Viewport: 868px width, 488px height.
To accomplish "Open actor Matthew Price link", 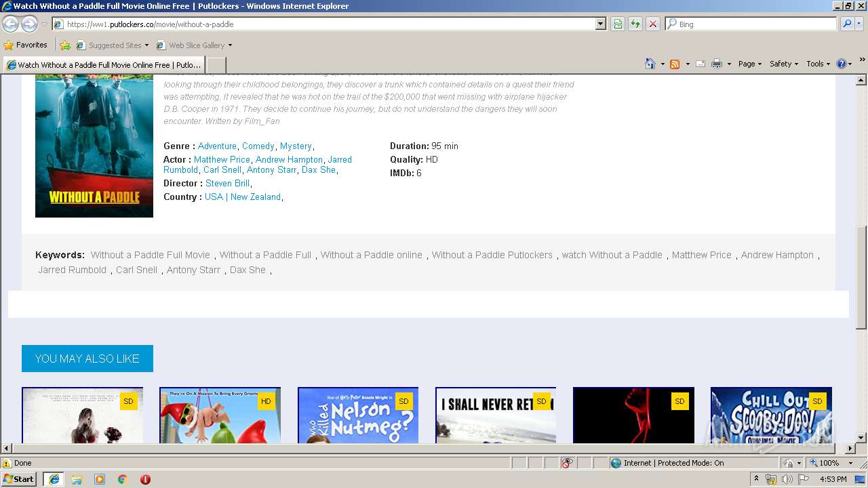I will (222, 159).
